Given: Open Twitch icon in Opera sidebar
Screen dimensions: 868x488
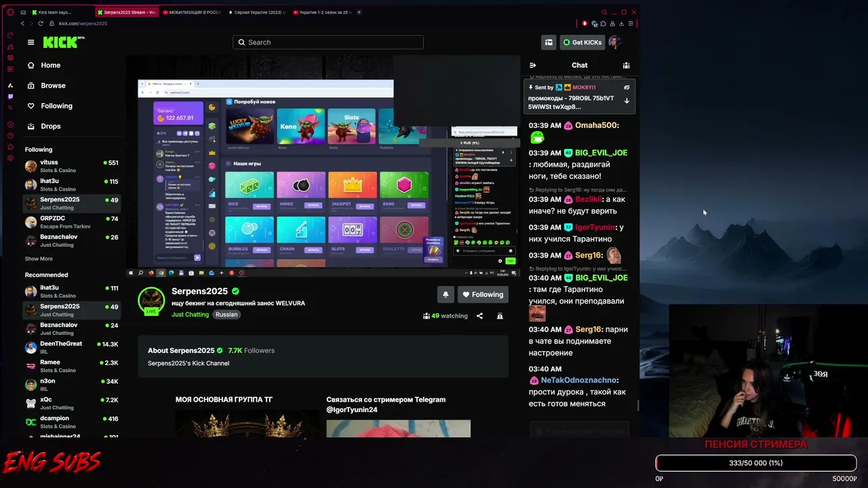Looking at the screenshot, I should [x=10, y=97].
